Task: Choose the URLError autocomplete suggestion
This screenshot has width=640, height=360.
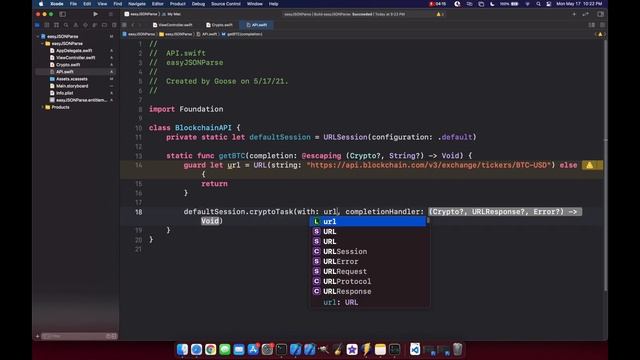Action: coord(368,261)
